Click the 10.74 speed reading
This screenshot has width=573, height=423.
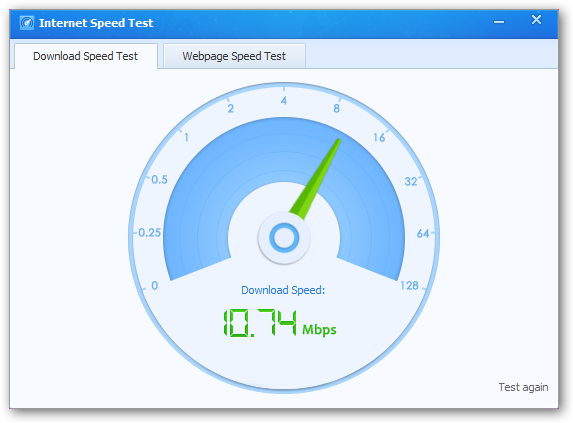[x=259, y=323]
